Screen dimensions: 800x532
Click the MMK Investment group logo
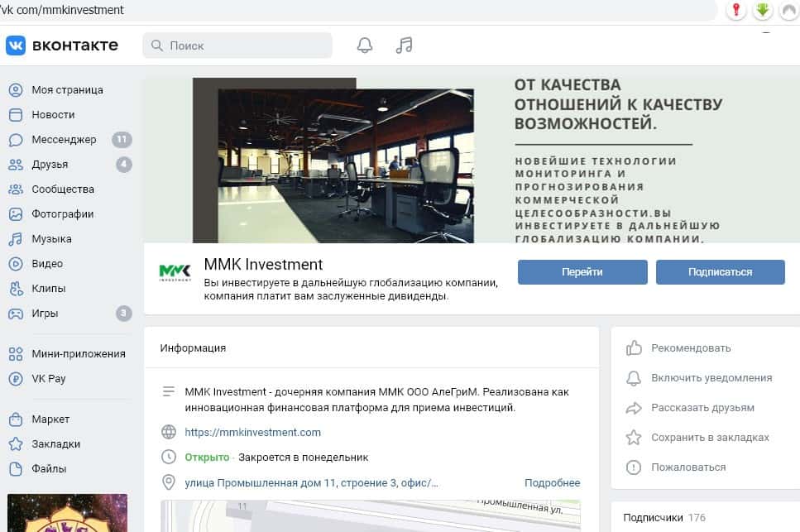[175, 272]
